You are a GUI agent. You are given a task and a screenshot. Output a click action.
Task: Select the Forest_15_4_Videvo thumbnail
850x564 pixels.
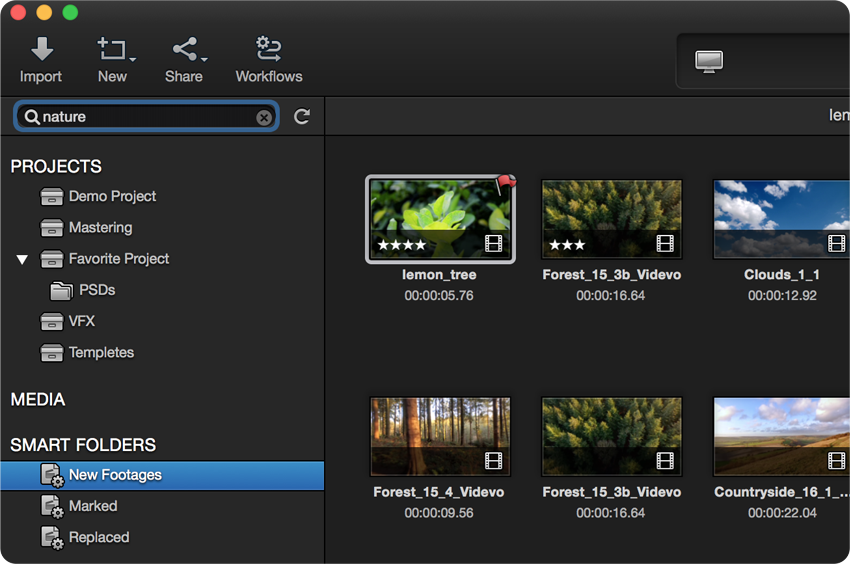pos(440,435)
